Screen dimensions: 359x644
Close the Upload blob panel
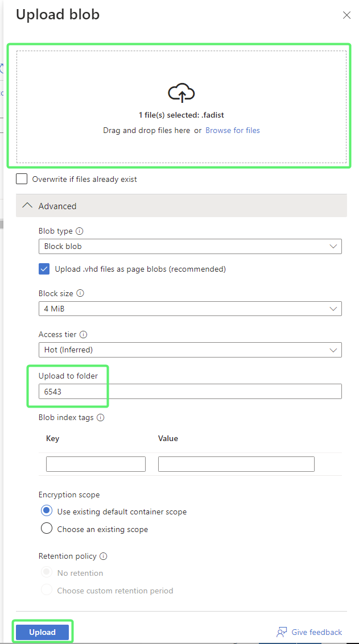[x=346, y=15]
